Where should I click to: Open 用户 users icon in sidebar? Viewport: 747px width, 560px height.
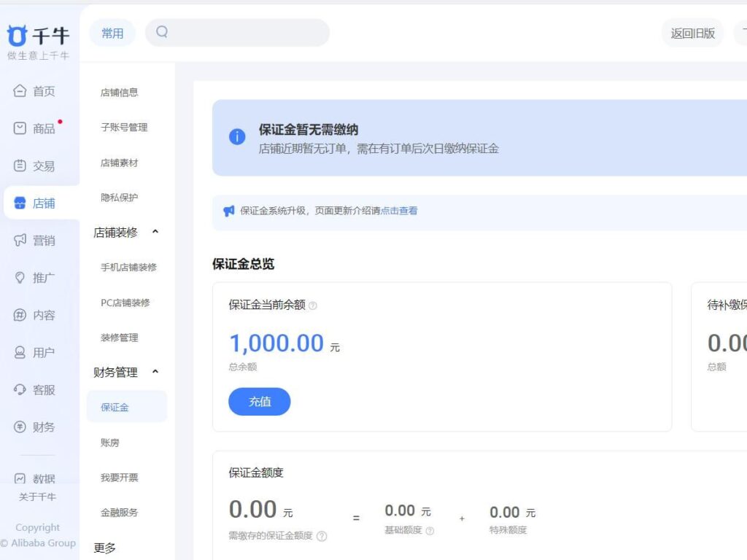[20, 352]
